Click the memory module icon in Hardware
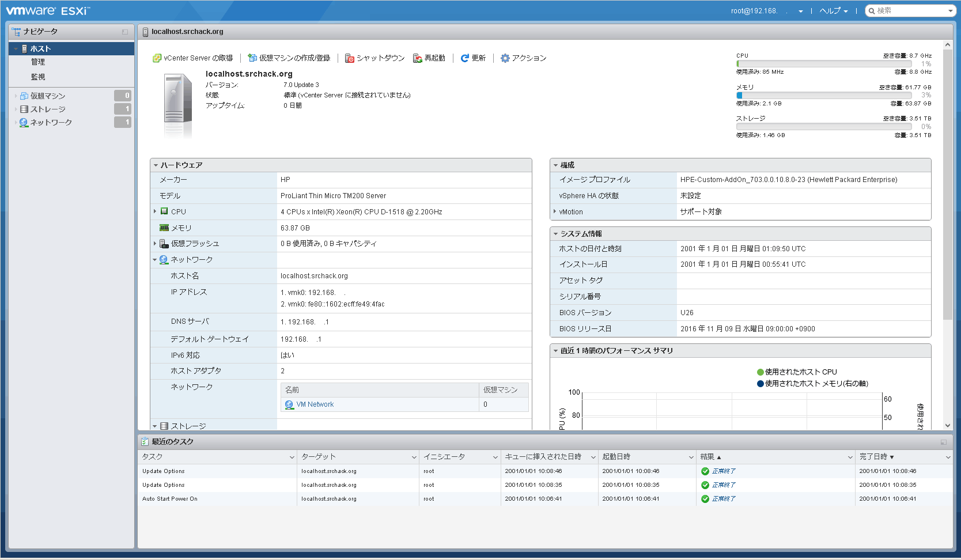 click(x=164, y=228)
